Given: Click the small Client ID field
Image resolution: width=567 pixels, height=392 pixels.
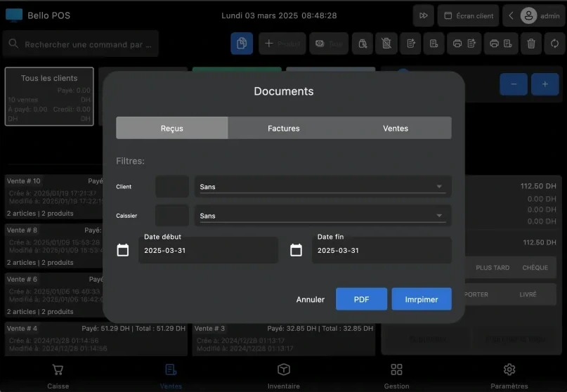Looking at the screenshot, I should (172, 187).
